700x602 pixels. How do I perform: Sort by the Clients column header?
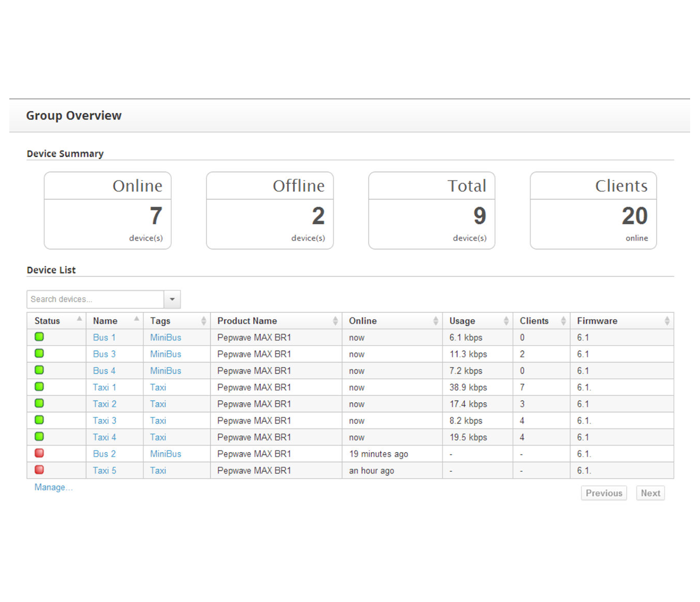[x=541, y=321]
